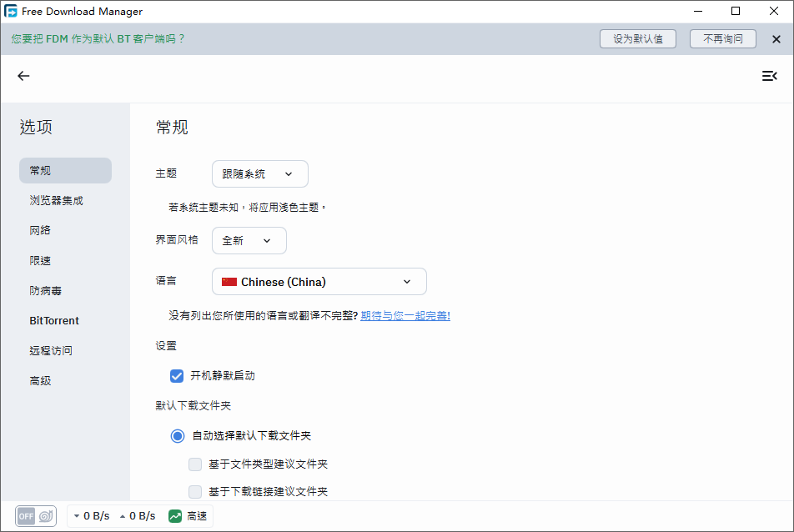794x532 pixels.
Task: Open the 界面风格 dropdown showing 全新
Action: click(249, 239)
